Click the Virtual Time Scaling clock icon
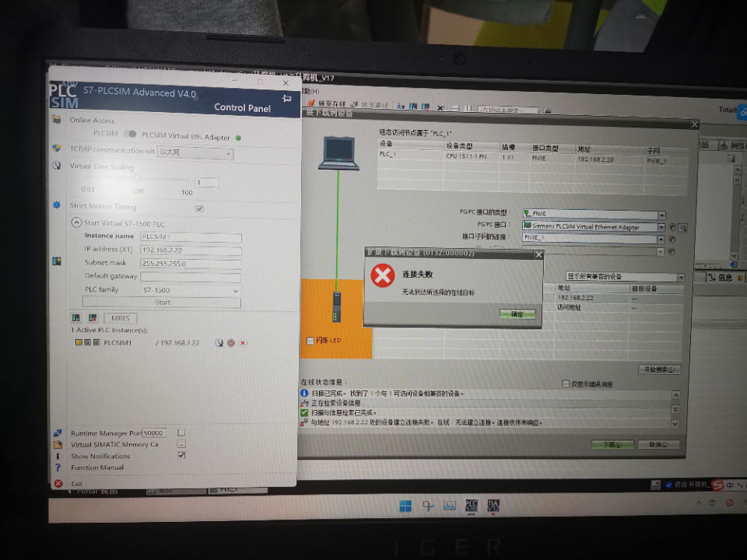Image resolution: width=747 pixels, height=560 pixels. pos(57,166)
